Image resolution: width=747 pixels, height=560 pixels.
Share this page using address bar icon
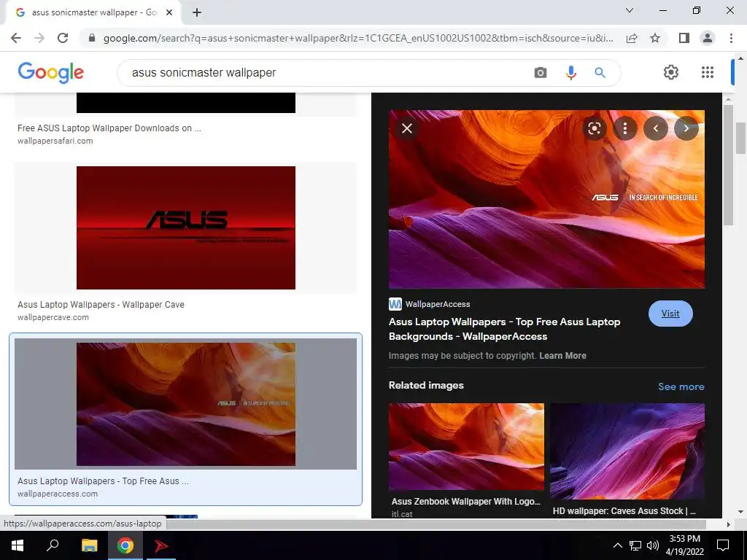pyautogui.click(x=632, y=38)
